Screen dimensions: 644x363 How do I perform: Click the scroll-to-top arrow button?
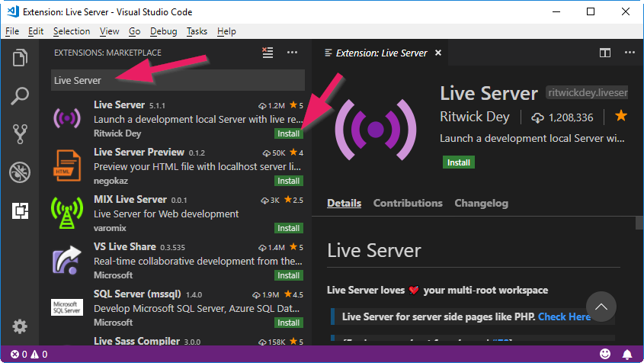pos(601,307)
